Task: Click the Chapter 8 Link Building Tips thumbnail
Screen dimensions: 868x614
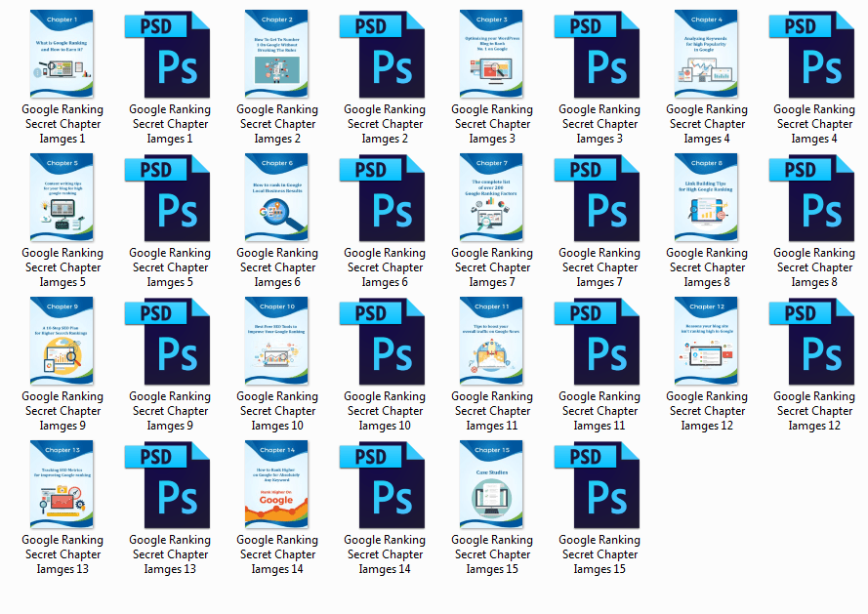Action: pyautogui.click(x=707, y=198)
